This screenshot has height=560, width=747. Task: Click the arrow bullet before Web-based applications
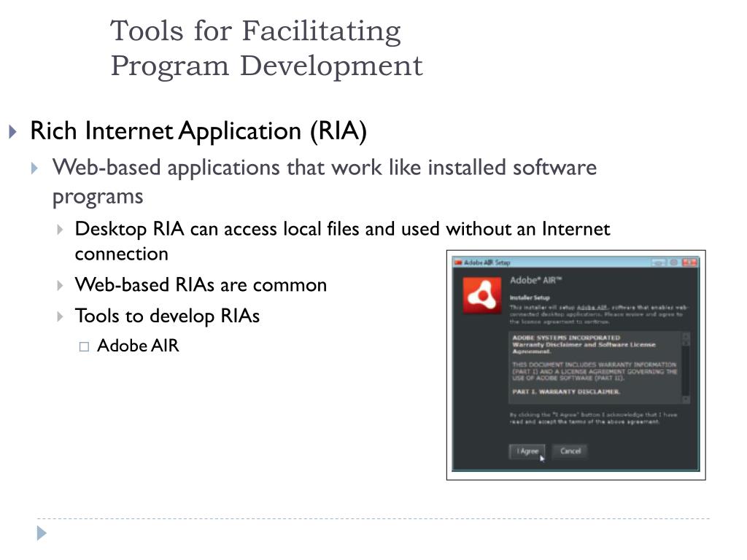tap(34, 168)
